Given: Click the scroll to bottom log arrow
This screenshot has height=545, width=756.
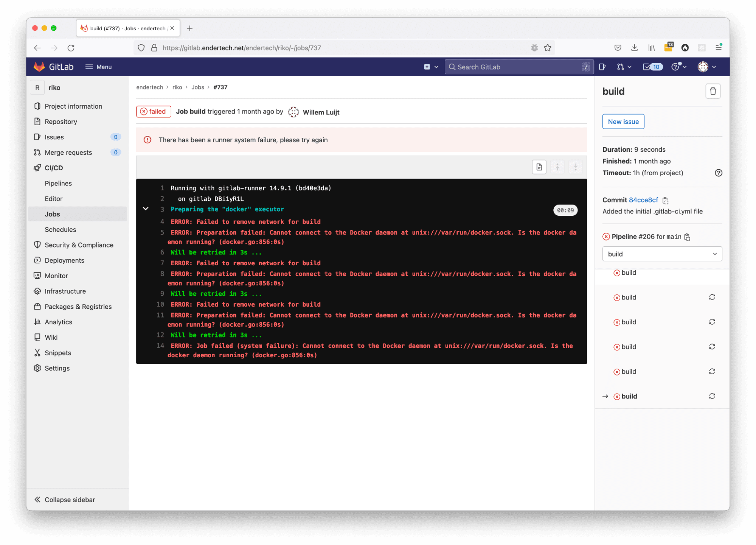Looking at the screenshot, I should [575, 167].
